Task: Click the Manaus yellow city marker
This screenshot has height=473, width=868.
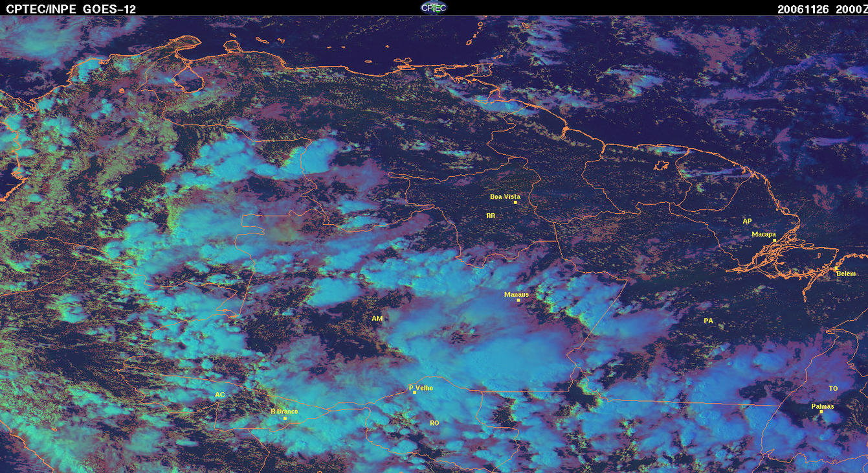Action: (518, 300)
